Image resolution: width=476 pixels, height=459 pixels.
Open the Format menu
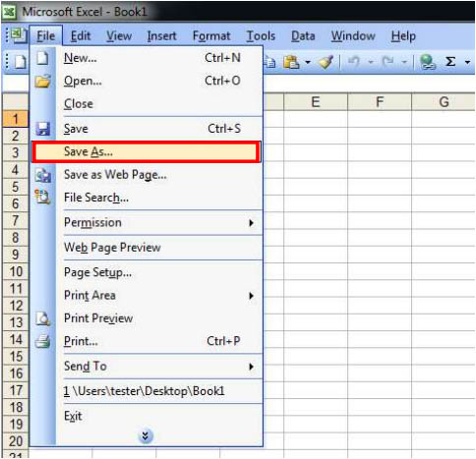point(211,35)
